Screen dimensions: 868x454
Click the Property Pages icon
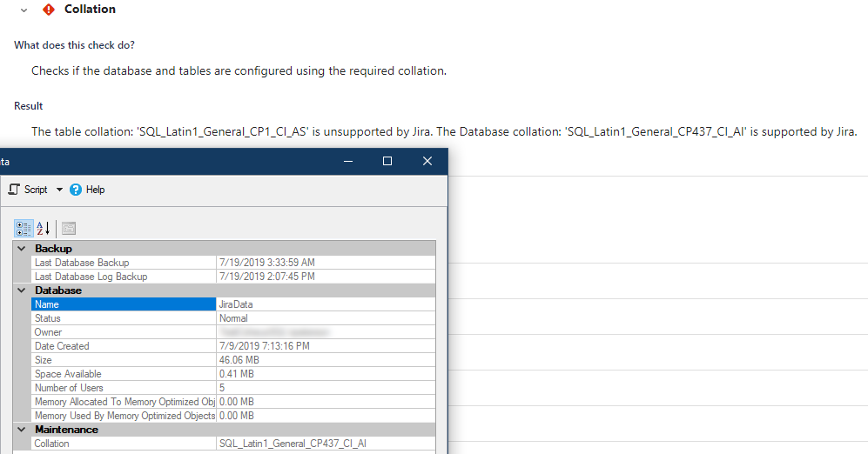pyautogui.click(x=69, y=229)
